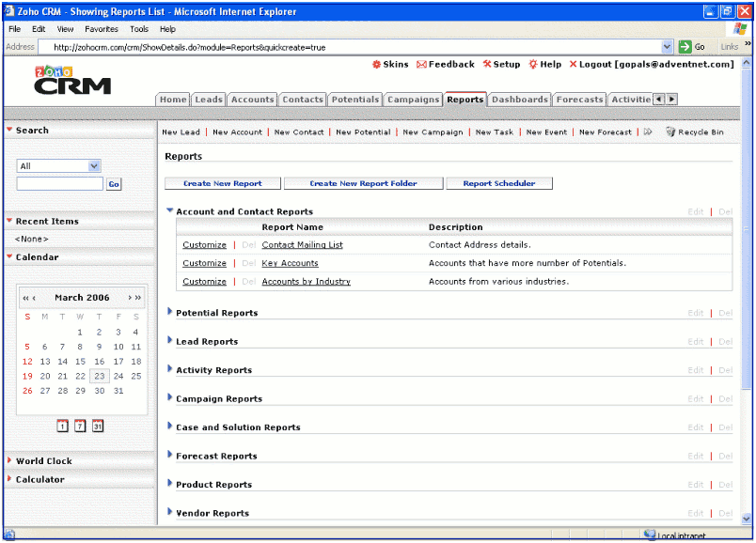
Task: Click Create New Report Folder button
Action: click(364, 183)
